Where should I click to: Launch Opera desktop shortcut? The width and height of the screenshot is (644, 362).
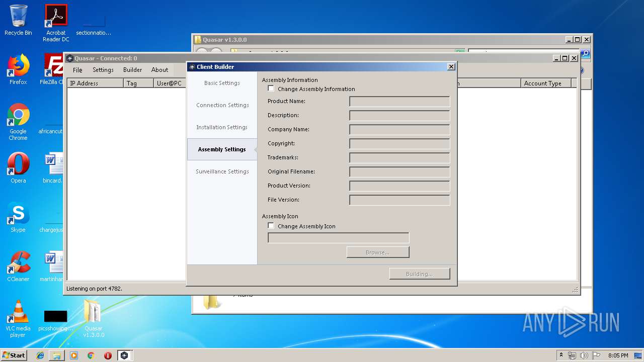[18, 168]
